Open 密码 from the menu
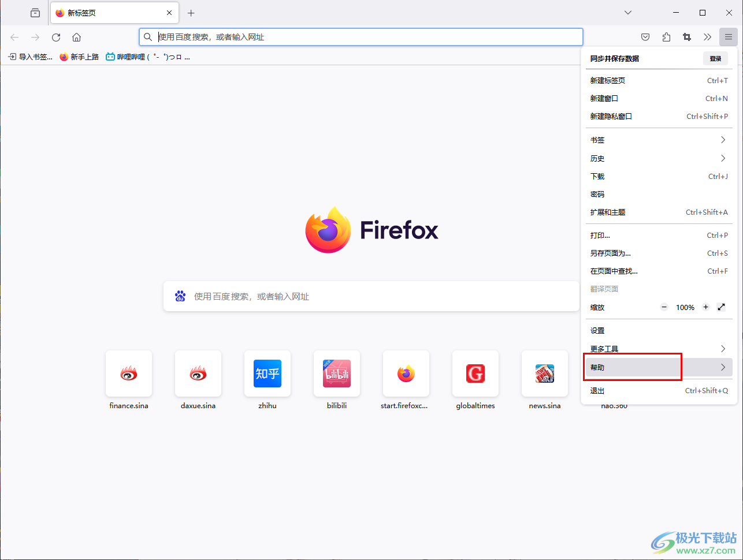 pyautogui.click(x=659, y=194)
